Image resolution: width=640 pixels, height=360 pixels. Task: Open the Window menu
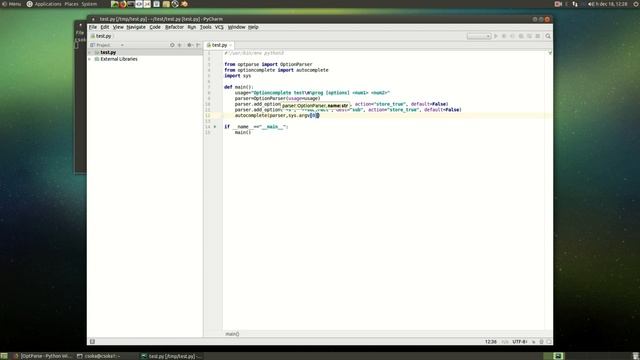(x=236, y=27)
